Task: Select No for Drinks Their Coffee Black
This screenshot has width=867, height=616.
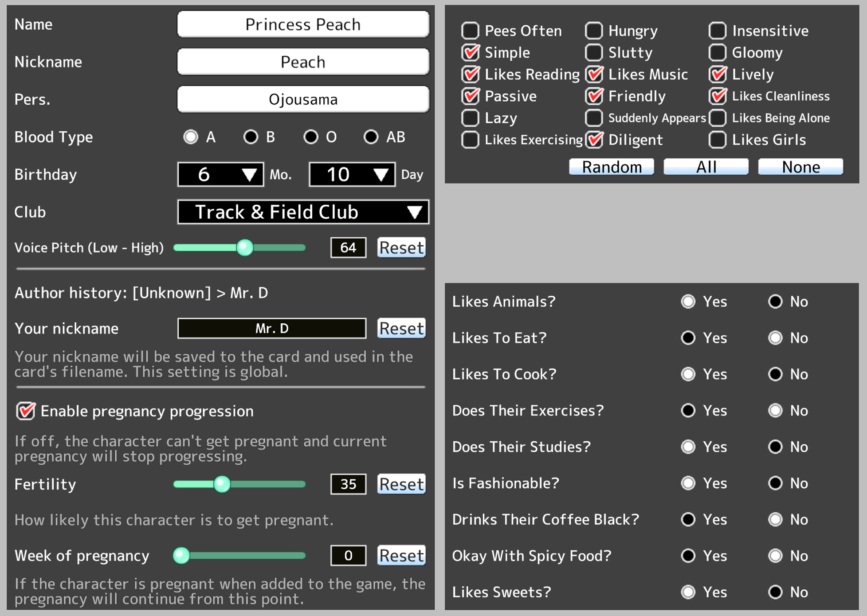Action: (x=775, y=519)
